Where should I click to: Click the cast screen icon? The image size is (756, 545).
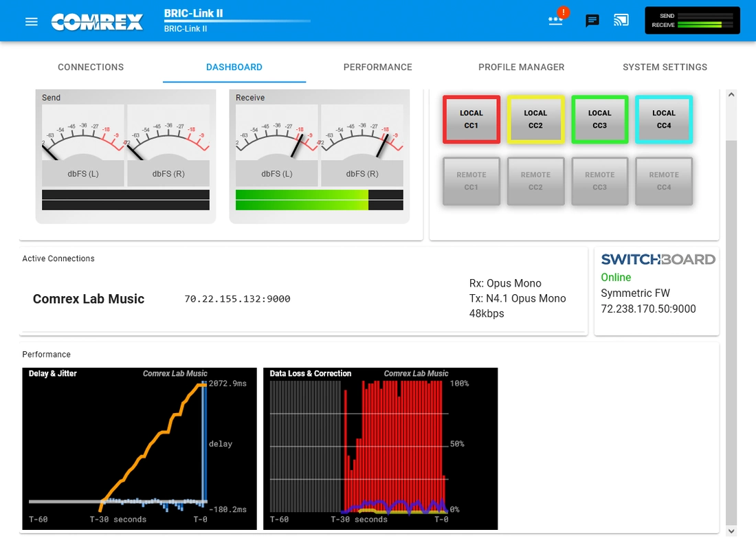coord(621,21)
